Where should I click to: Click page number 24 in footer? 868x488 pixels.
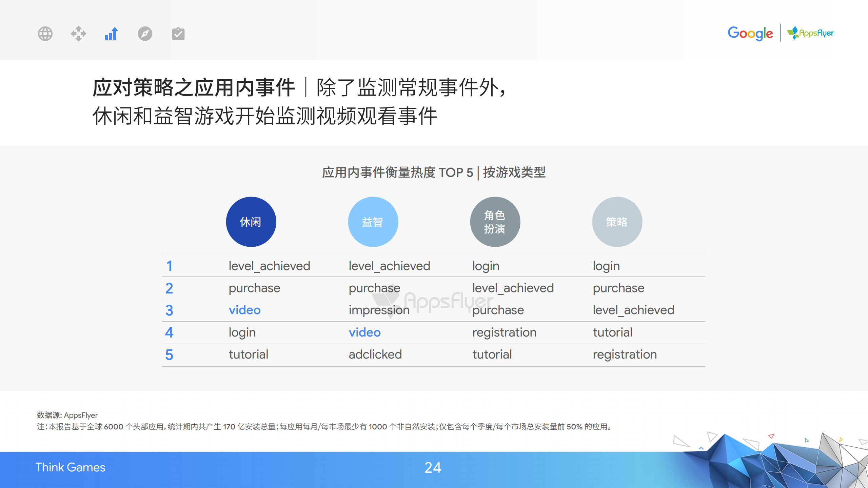tap(433, 468)
